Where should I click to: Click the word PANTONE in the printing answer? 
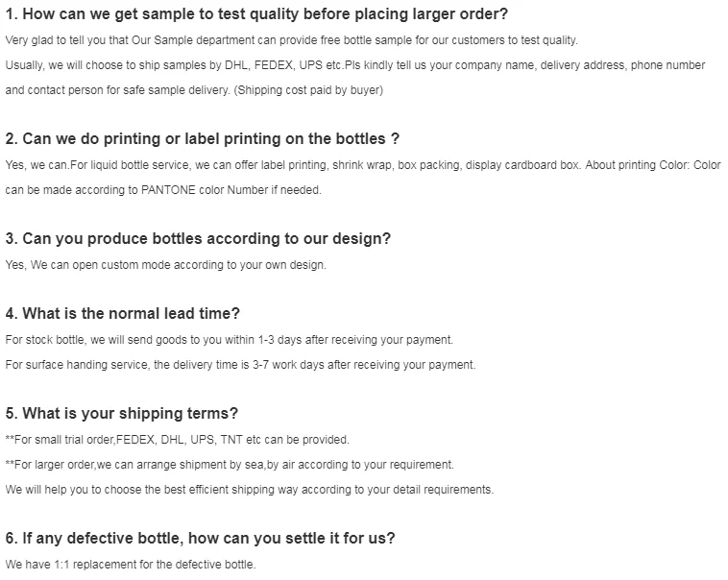coord(168,190)
